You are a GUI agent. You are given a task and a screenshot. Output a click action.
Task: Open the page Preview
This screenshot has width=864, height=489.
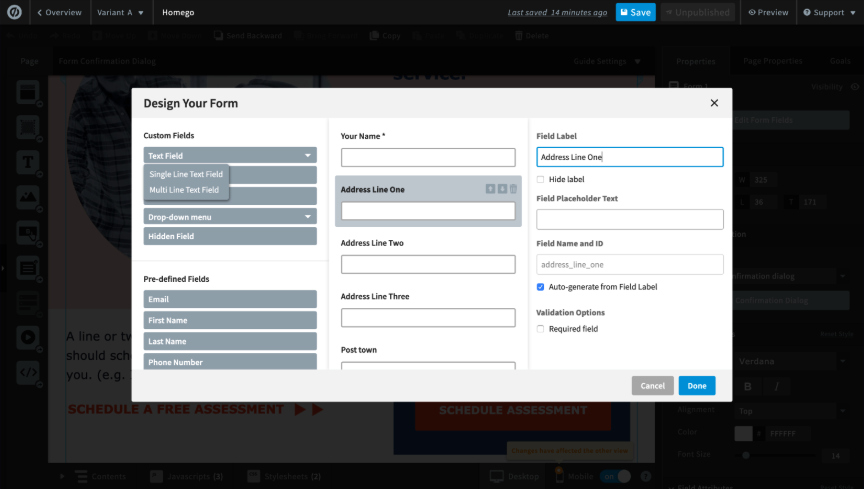(x=768, y=12)
